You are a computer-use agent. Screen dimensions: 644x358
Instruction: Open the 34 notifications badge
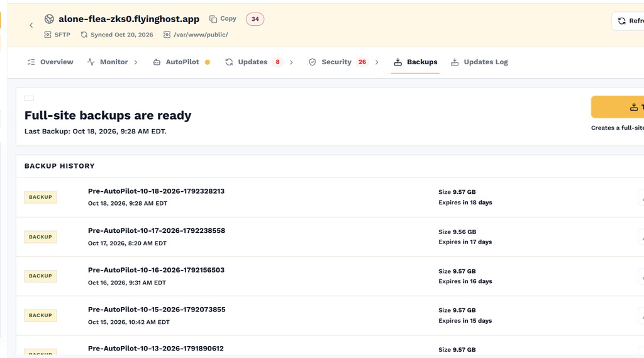pos(255,19)
